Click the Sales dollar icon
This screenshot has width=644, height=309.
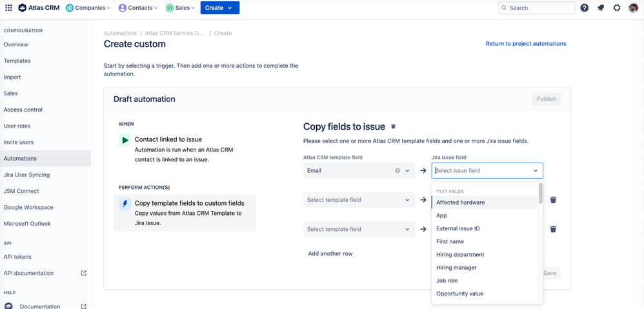click(x=170, y=8)
